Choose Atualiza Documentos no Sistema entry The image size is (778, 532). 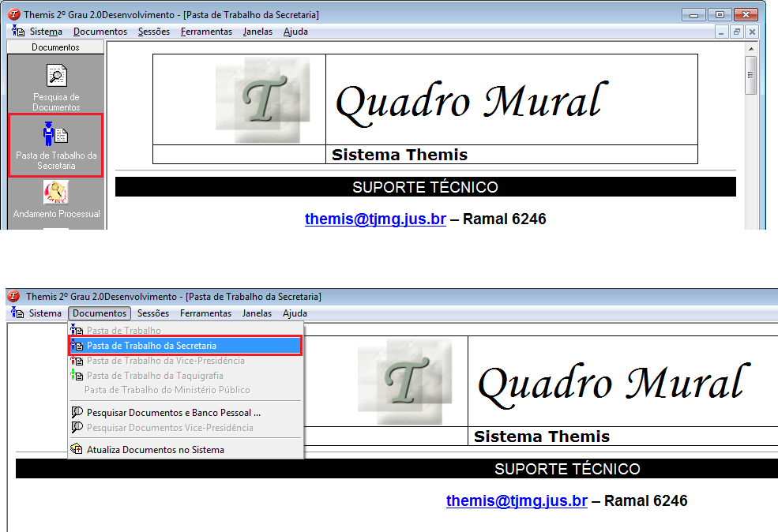coord(185,449)
